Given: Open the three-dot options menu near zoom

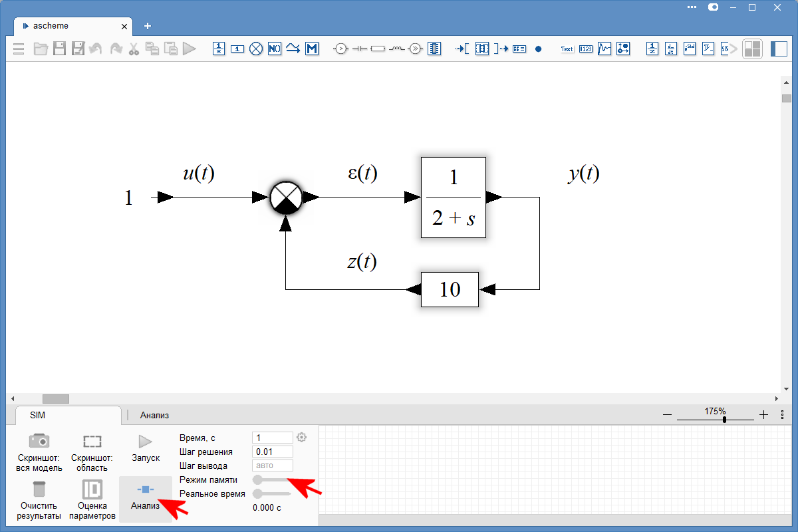Looking at the screenshot, I should click(x=782, y=414).
